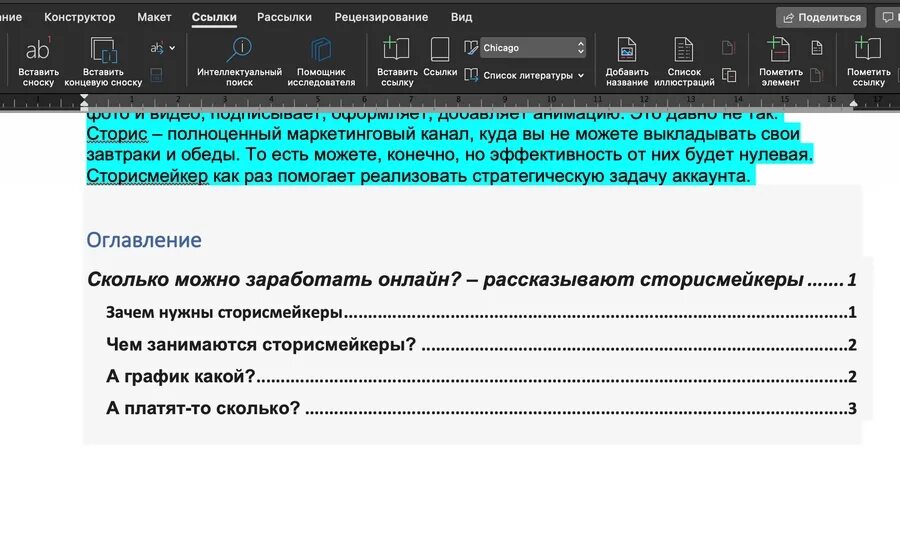The image size is (900, 553).
Task: Open the Вид tab
Action: (x=461, y=17)
